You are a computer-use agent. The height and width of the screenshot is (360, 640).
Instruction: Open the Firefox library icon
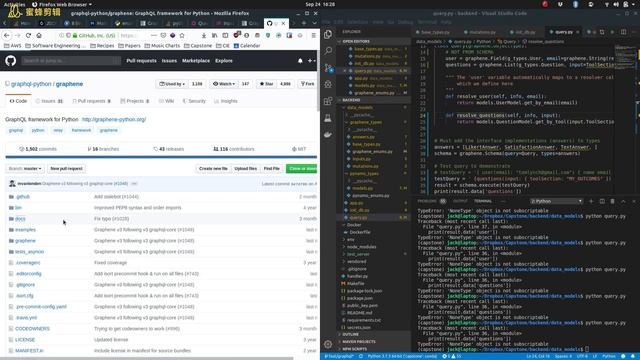(x=214, y=36)
